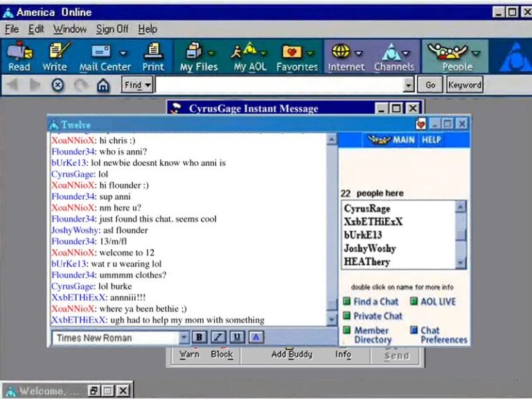
Task: Click Add Buddy in Instant Message window
Action: click(292, 354)
